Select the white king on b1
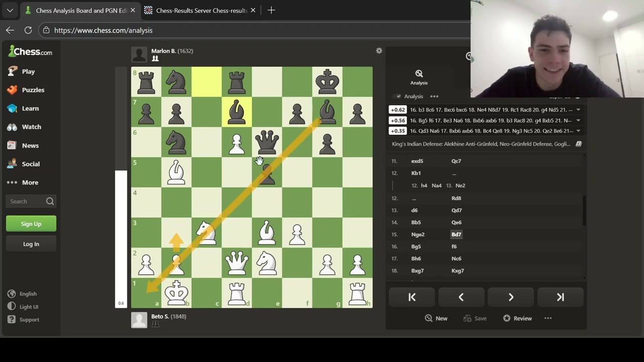This screenshot has width=644, height=362. (x=176, y=293)
